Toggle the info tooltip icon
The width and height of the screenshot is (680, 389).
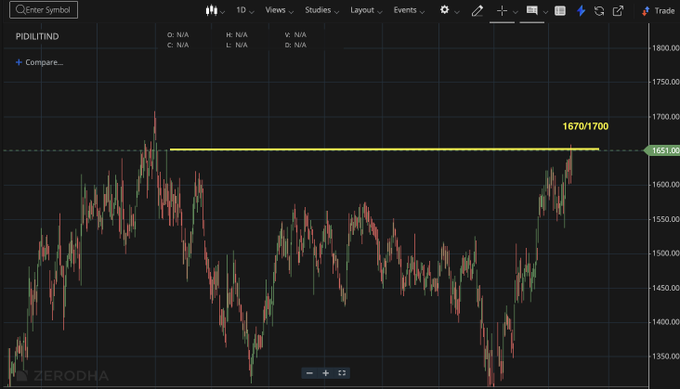point(532,10)
